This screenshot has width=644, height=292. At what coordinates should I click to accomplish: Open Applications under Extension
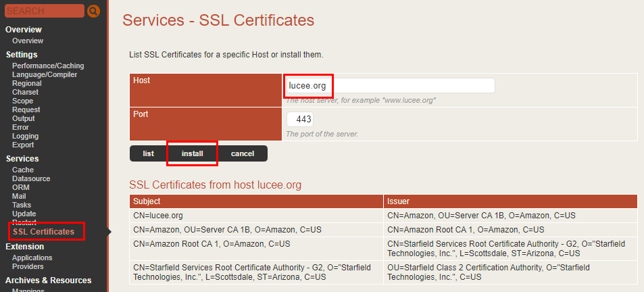[x=32, y=258]
